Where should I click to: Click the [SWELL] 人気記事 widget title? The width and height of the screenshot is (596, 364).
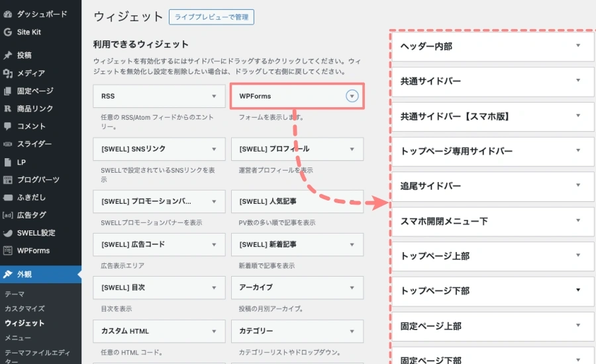pyautogui.click(x=268, y=201)
